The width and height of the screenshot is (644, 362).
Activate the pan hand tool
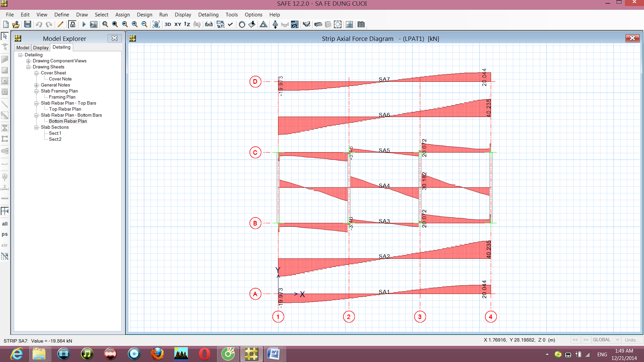coord(156,24)
